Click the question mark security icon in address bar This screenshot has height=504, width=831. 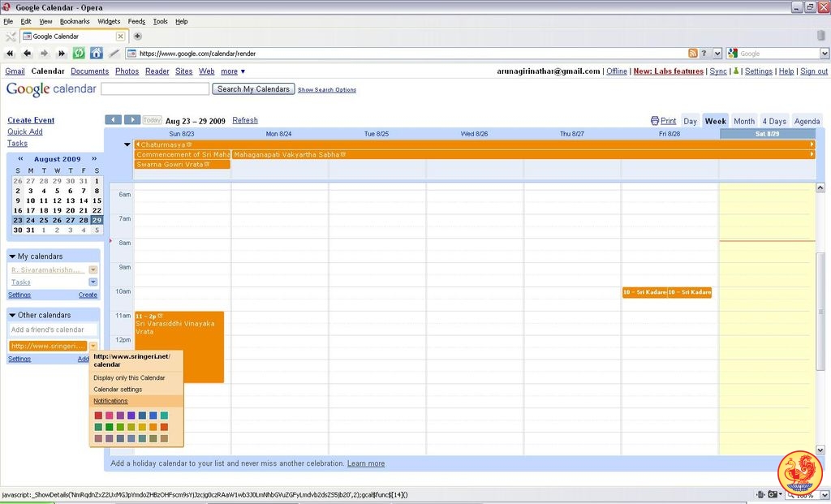click(704, 53)
